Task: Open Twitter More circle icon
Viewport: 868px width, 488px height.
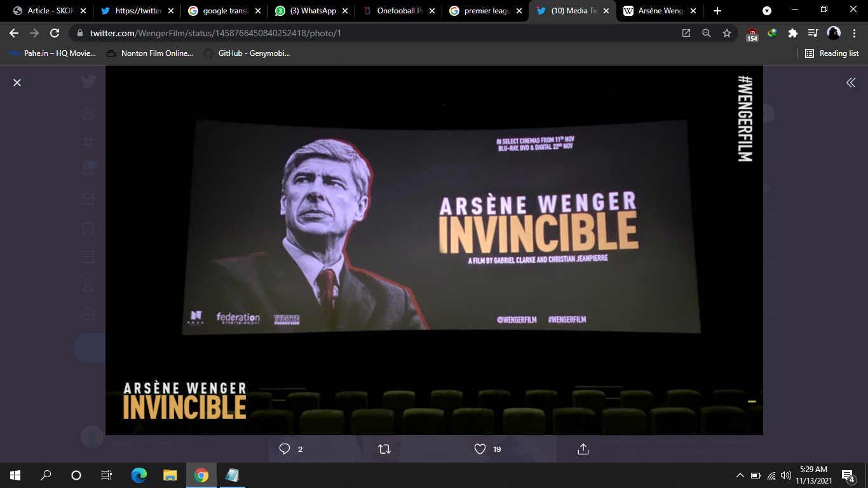Action: click(88, 314)
